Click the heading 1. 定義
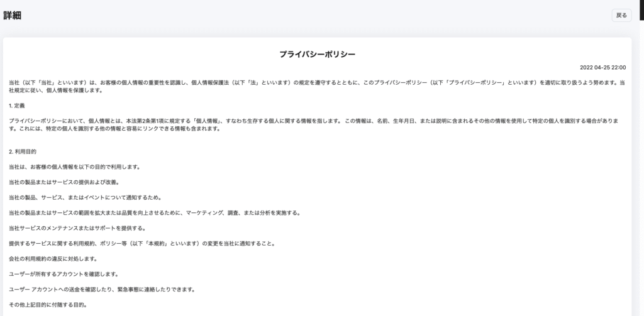Screen dimensions: 644x316 17,106
